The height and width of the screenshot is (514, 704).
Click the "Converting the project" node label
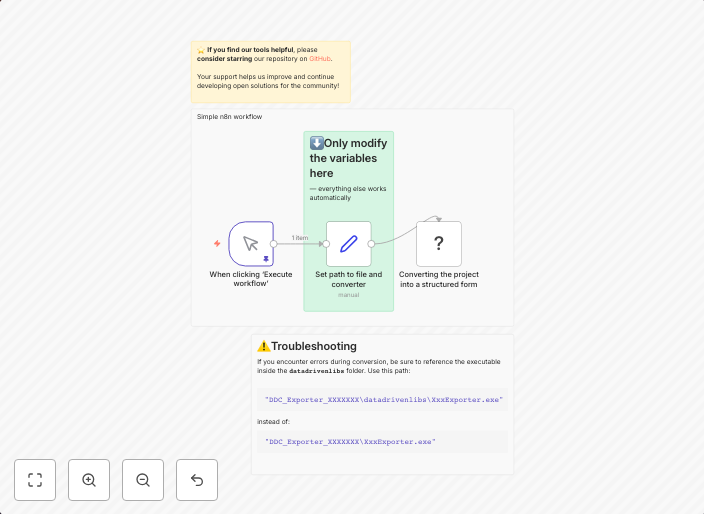pos(438,279)
